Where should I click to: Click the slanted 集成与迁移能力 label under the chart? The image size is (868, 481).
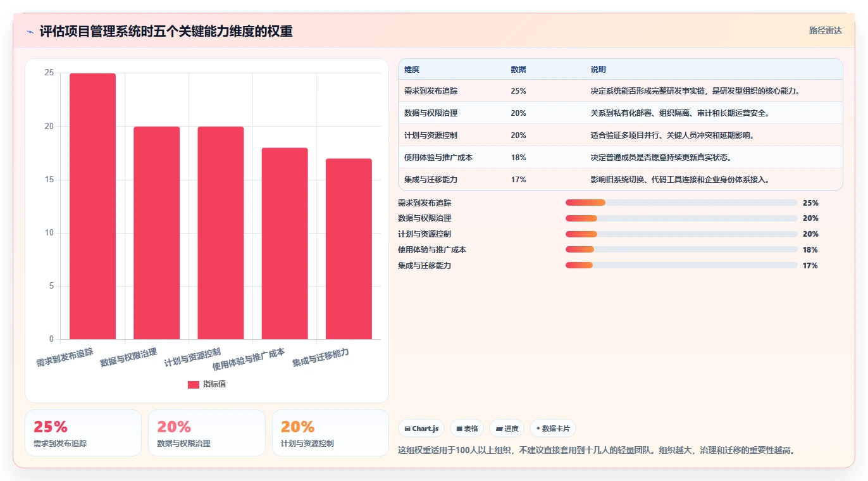coord(321,358)
